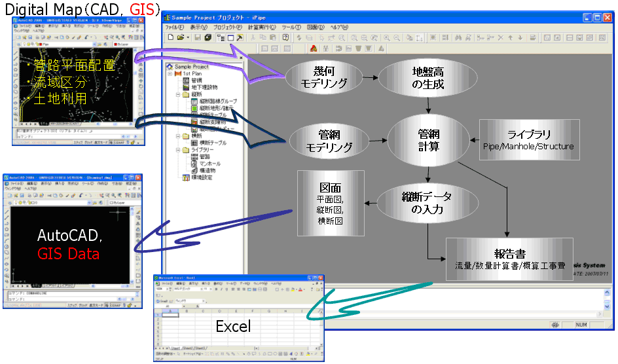
Task: Click the last icon at toolbar's right end
Action: coord(602,38)
